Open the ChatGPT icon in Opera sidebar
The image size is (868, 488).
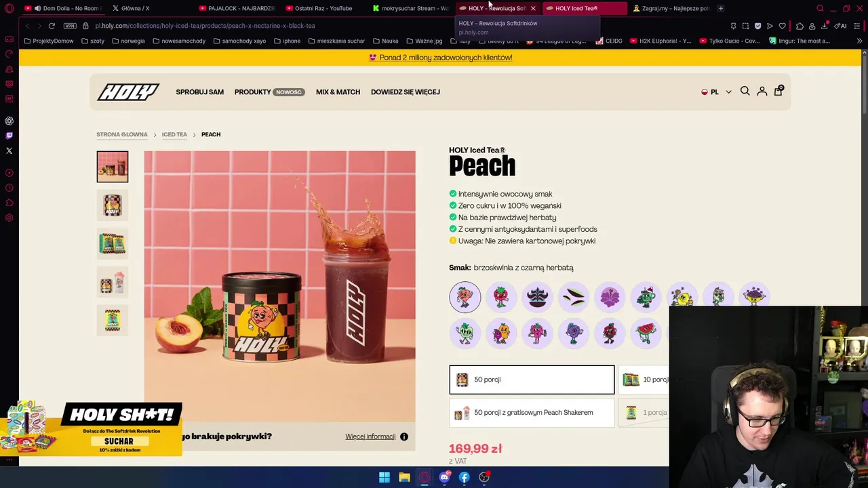click(9, 121)
